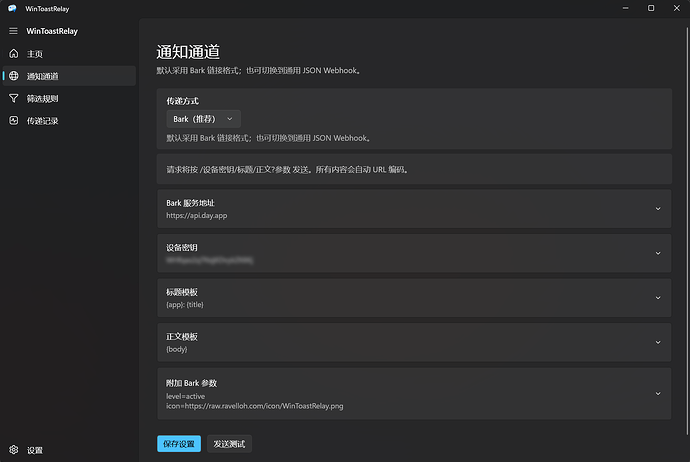Image resolution: width=690 pixels, height=462 pixels.
Task: Click the globe icon for 通知通道
Action: [x=14, y=76]
